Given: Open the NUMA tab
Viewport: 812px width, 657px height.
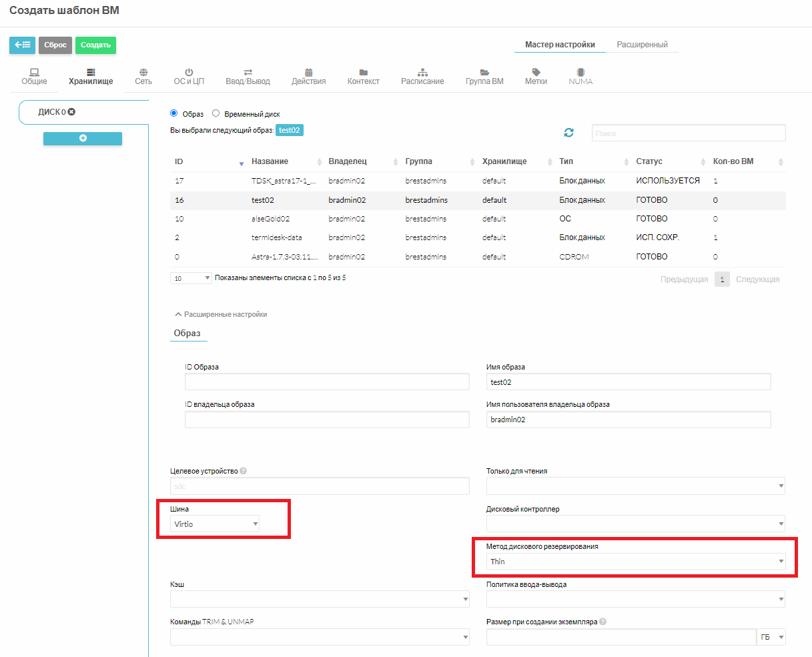Looking at the screenshot, I should coord(580,77).
